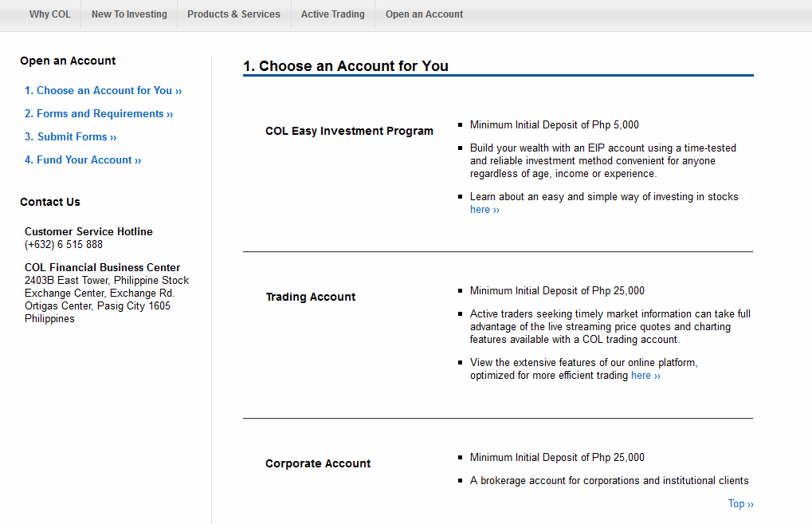Viewport: 812px width, 524px height.
Task: Open the 3. Submit Forms link
Action: (70, 137)
